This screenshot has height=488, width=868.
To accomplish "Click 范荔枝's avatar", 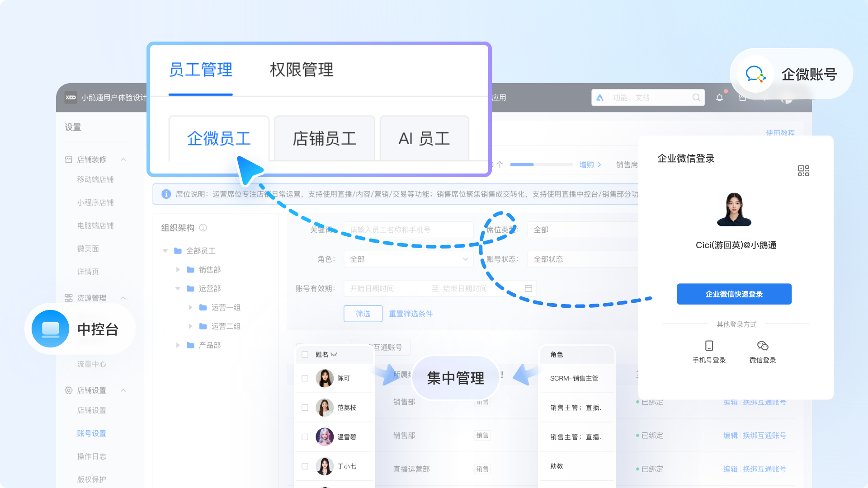I will (325, 408).
